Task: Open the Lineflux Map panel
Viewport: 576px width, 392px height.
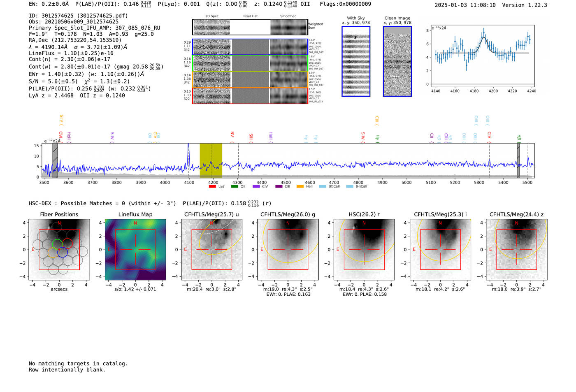Action: click(x=135, y=250)
